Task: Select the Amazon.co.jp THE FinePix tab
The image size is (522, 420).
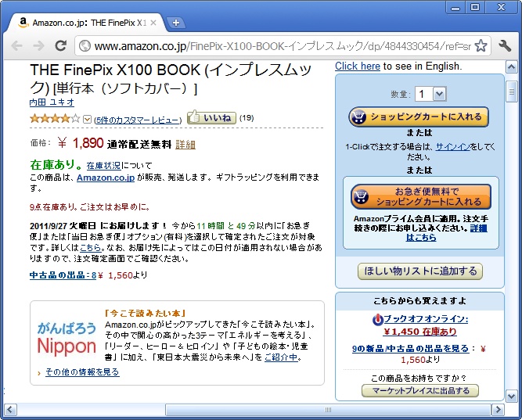Action: 87,23
